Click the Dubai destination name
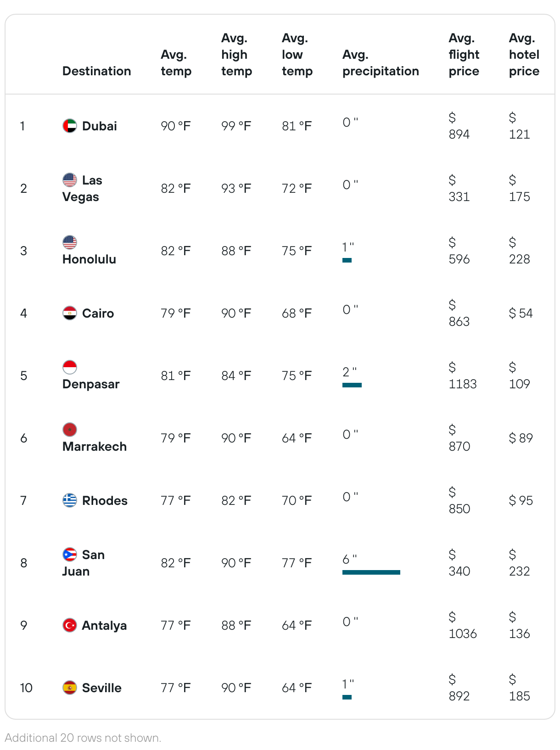The image size is (560, 750). pyautogui.click(x=100, y=126)
